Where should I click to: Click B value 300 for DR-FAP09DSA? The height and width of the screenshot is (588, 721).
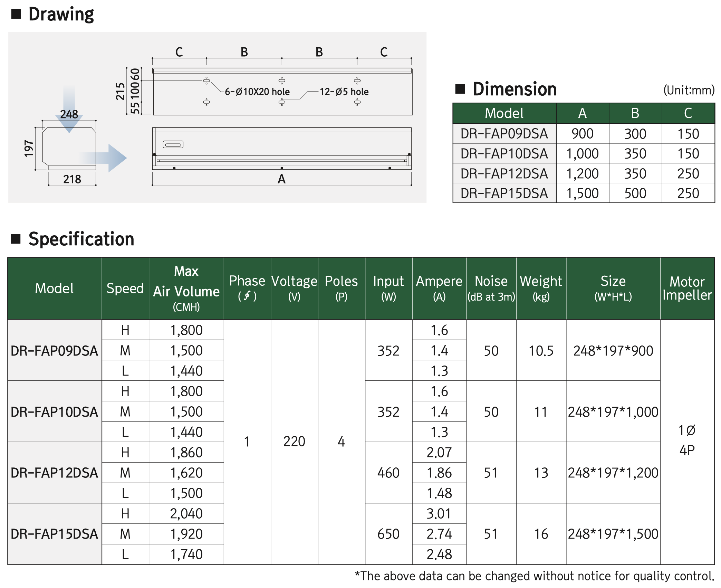coord(635,134)
